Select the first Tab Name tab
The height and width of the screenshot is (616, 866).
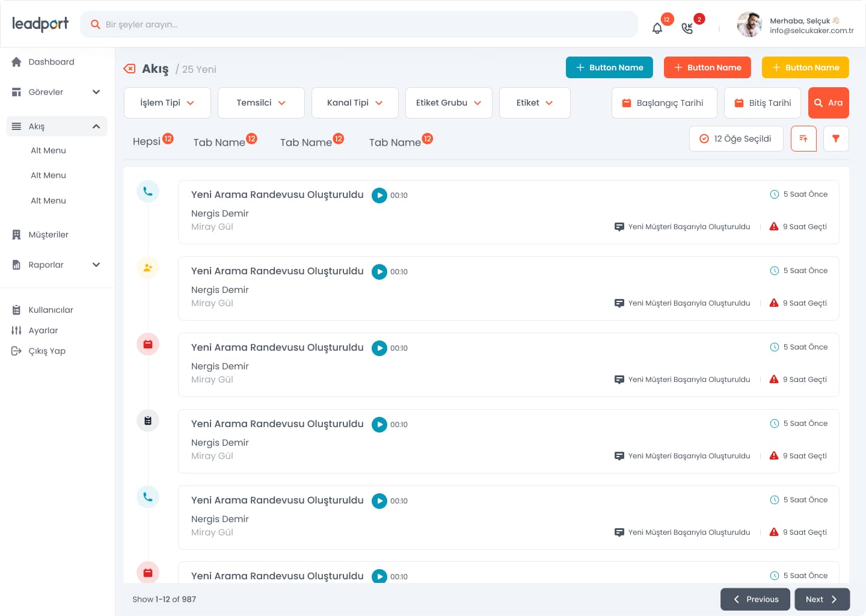point(225,141)
